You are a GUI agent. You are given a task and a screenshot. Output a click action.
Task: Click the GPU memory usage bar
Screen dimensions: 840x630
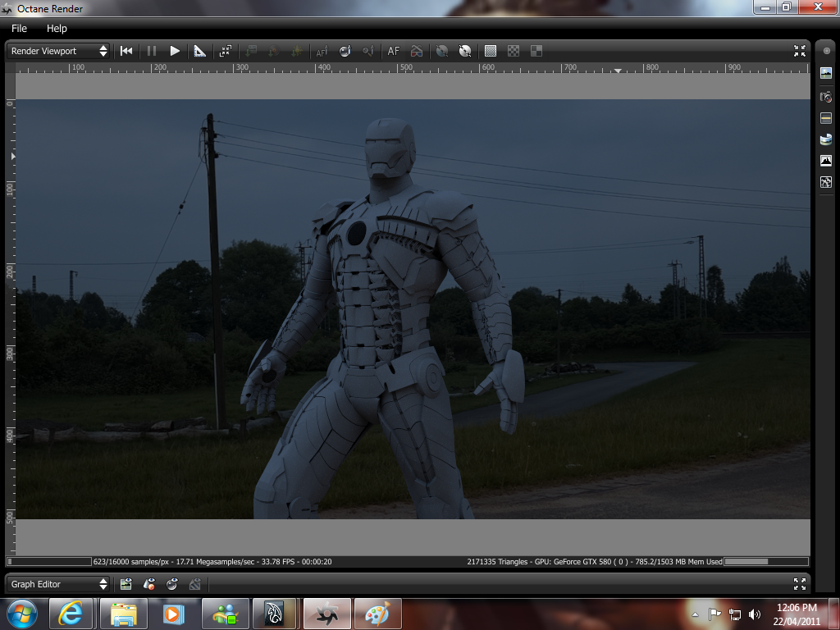[x=766, y=561]
